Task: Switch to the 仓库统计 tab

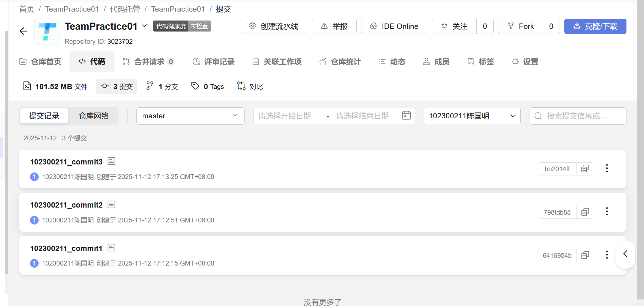Action: 340,62
